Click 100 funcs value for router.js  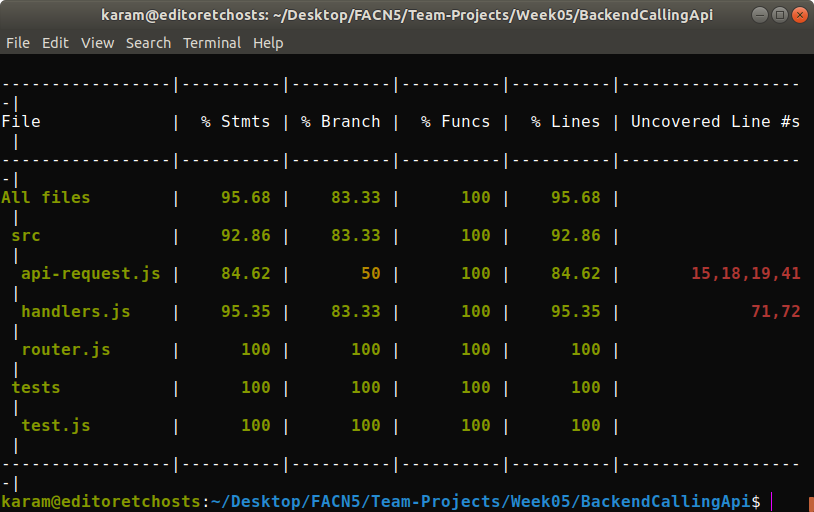pyautogui.click(x=476, y=349)
